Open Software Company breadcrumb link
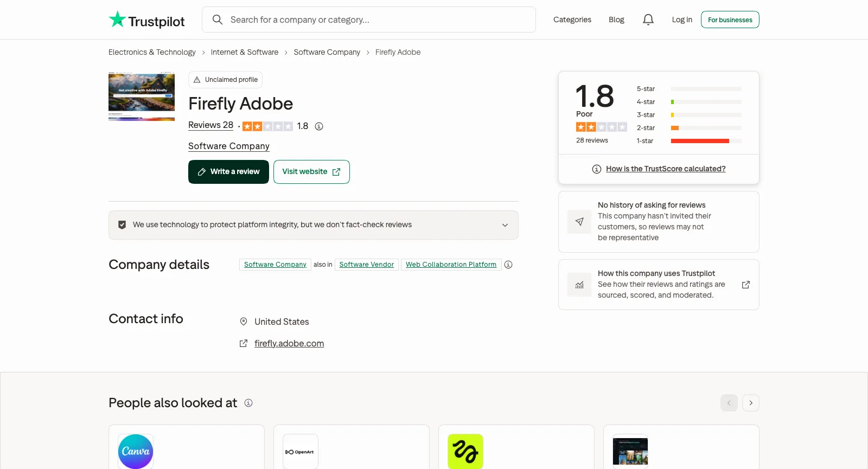 327,52
